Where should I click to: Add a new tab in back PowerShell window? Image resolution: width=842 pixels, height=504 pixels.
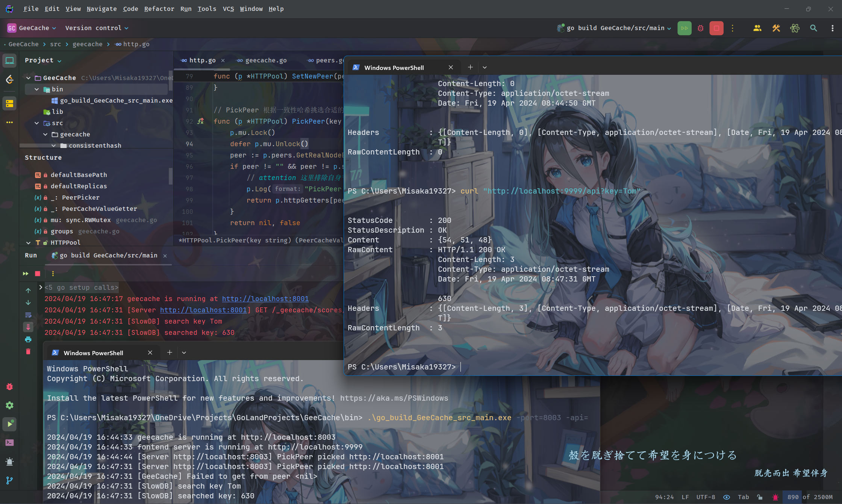[x=170, y=353]
